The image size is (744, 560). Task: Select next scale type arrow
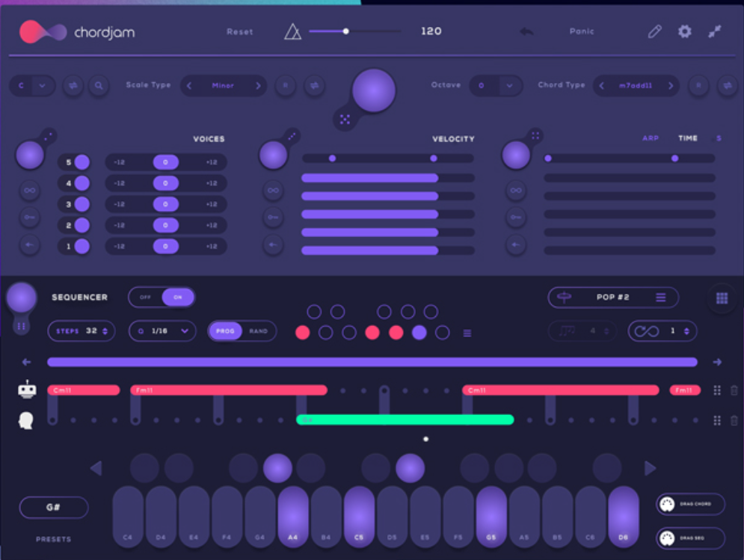(x=258, y=85)
